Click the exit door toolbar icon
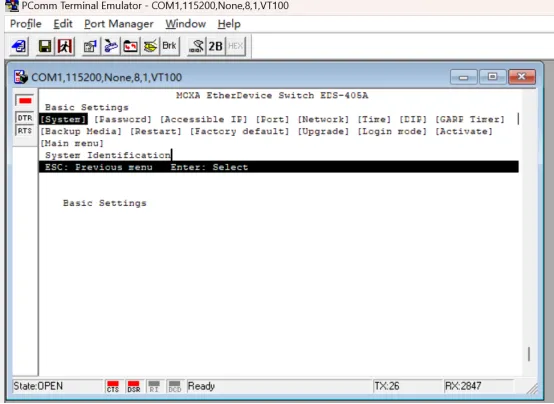Image resolution: width=554 pixels, height=404 pixels. pos(65,46)
